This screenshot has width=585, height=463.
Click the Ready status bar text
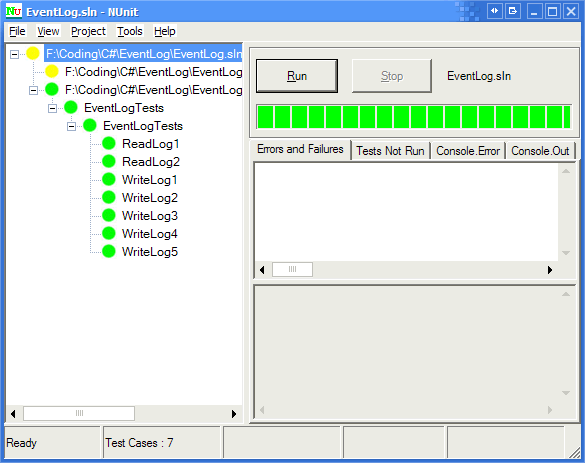(22, 443)
